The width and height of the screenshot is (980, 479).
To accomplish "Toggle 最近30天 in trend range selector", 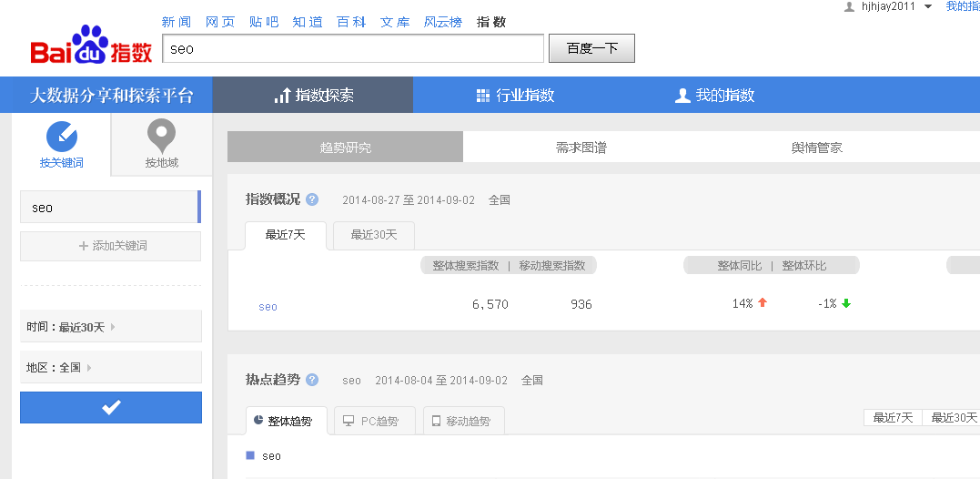I will pos(953,418).
